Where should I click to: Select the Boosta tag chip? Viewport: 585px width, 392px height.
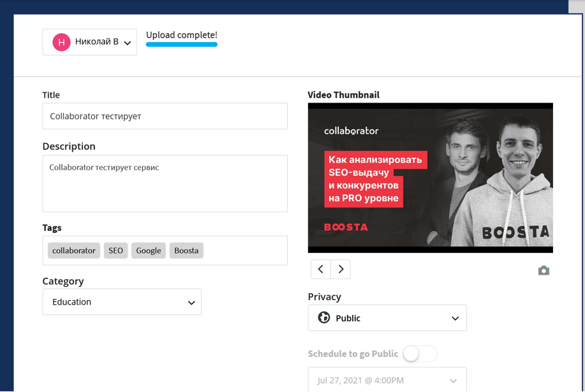click(186, 250)
